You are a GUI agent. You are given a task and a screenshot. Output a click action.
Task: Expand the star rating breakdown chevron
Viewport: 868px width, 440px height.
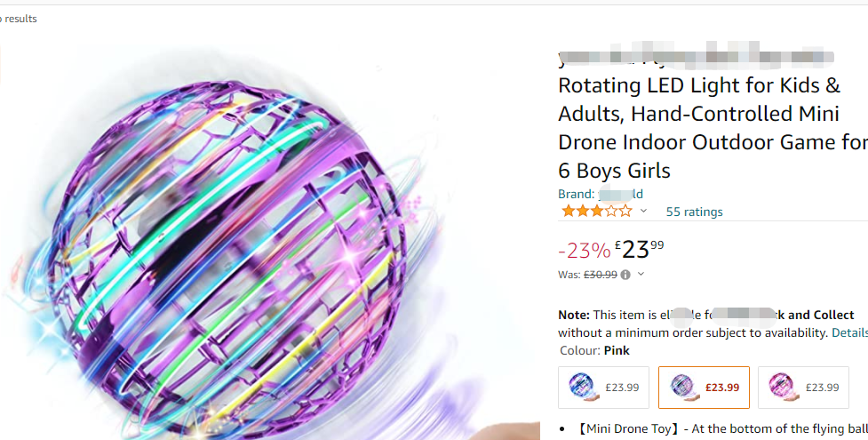tap(643, 212)
